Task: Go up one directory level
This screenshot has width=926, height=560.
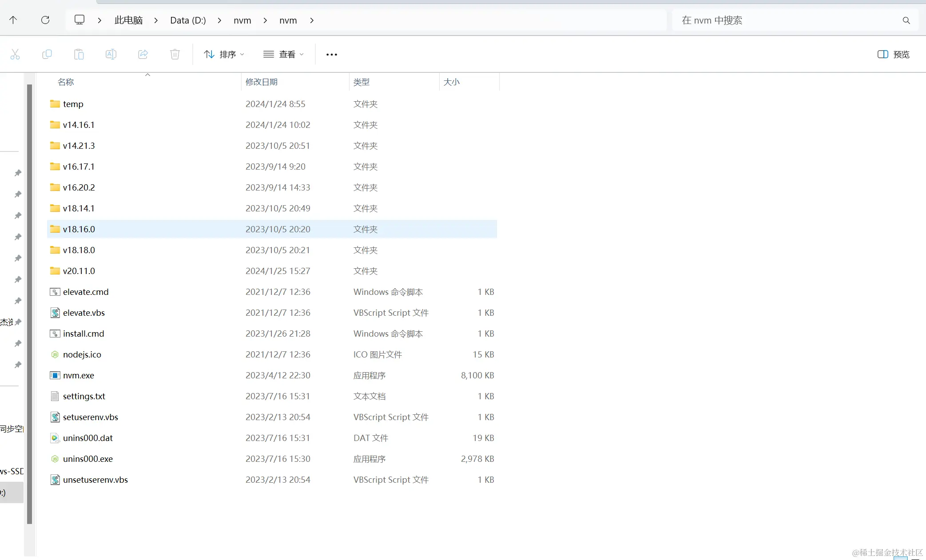Action: pyautogui.click(x=13, y=20)
